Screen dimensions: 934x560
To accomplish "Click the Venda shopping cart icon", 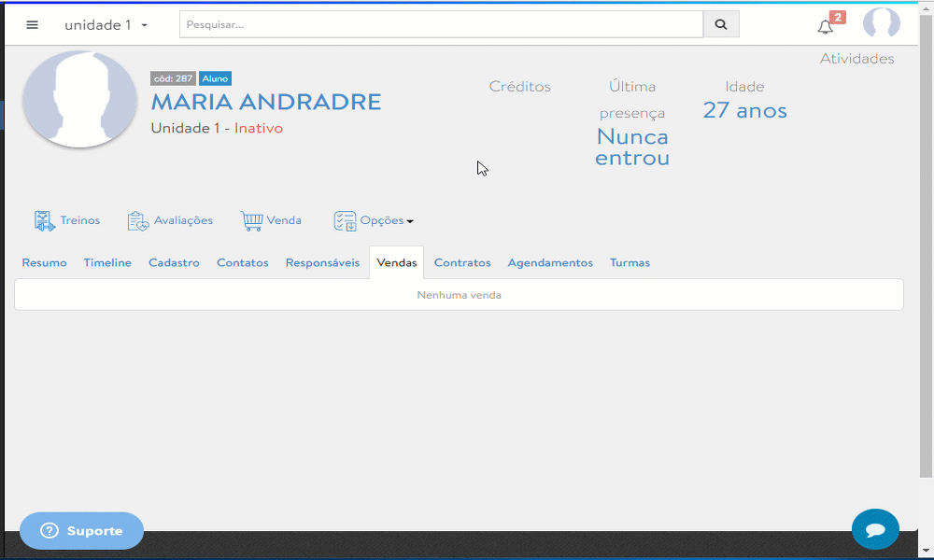I will [251, 221].
